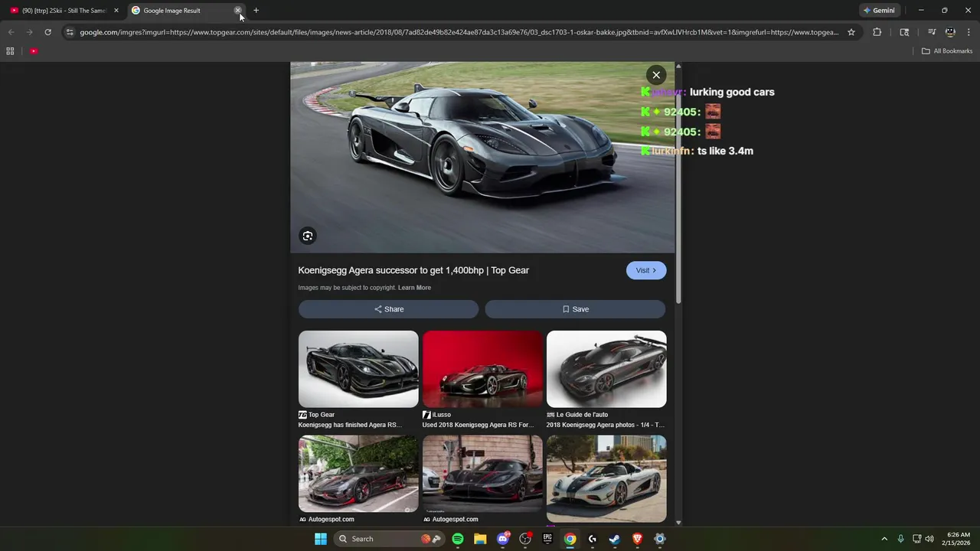Click the microphone tray icon

pos(900,539)
